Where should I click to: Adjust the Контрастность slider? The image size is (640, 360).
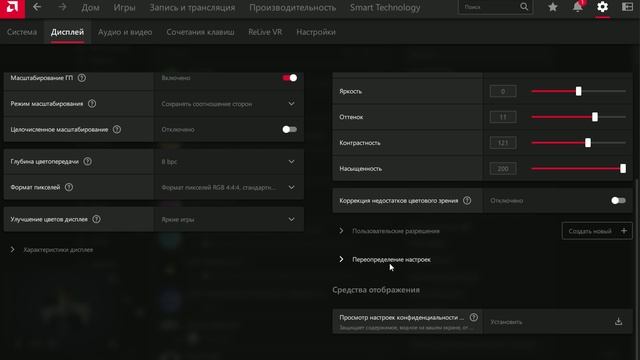578,142
